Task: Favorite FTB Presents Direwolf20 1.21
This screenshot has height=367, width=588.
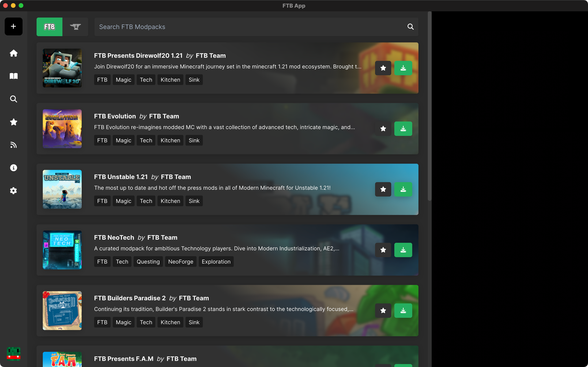Action: click(x=383, y=68)
